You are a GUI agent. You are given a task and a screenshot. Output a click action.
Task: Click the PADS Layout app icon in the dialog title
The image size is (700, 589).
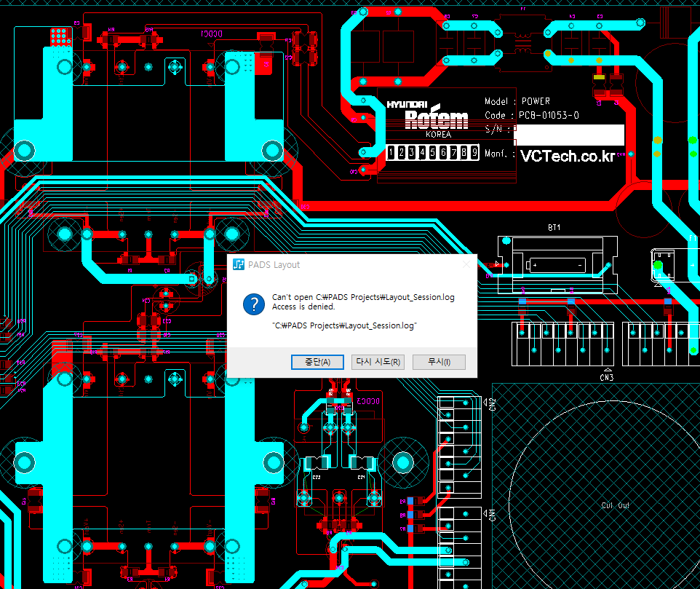(238, 265)
